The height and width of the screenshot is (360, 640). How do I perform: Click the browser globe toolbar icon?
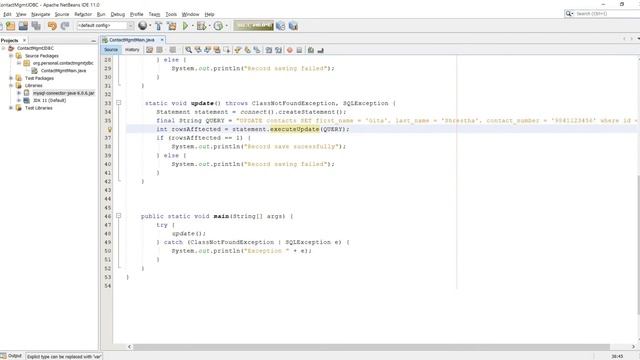pyautogui.click(x=142, y=26)
